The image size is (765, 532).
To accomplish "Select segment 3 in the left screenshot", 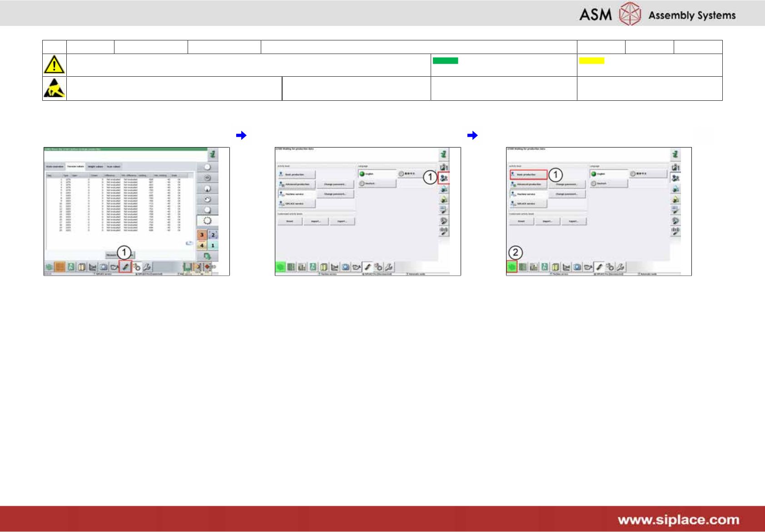I will click(202, 235).
